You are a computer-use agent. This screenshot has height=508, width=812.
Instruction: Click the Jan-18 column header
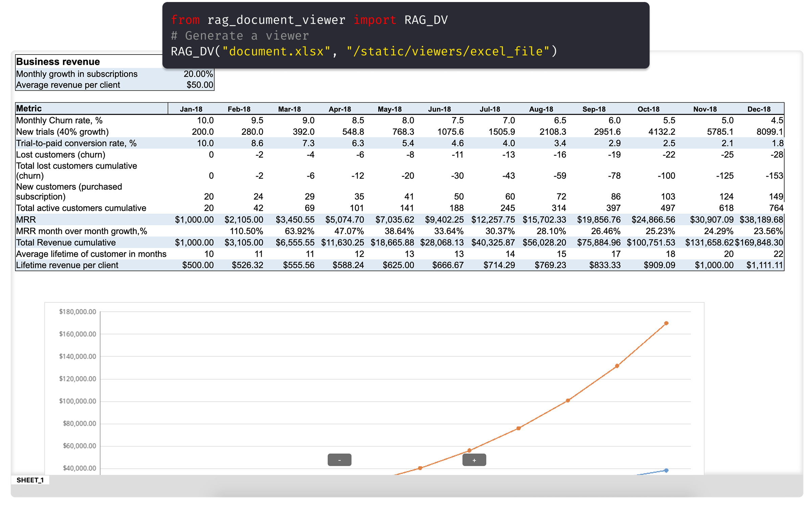coord(191,109)
